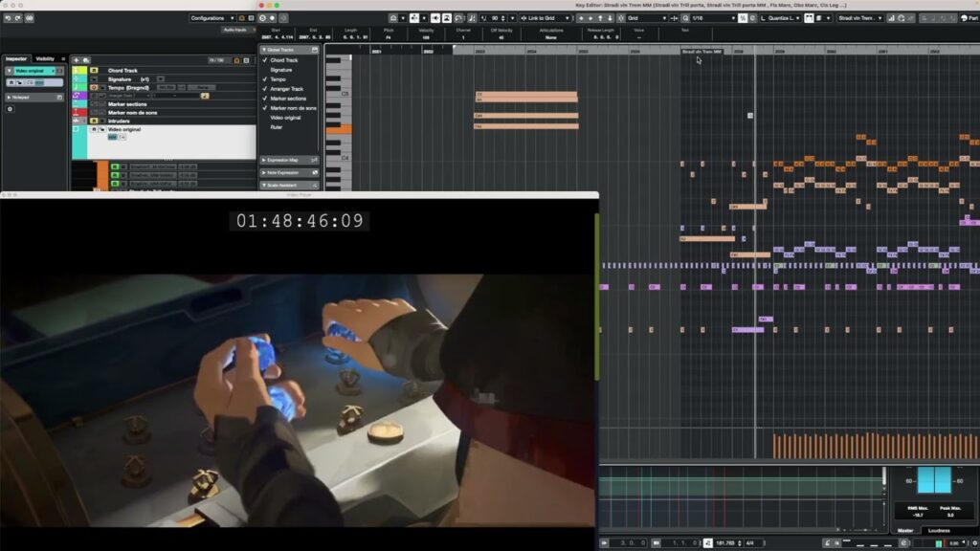Open the inspector setup menu icon
The width and height of the screenshot is (980, 551).
coord(63,58)
